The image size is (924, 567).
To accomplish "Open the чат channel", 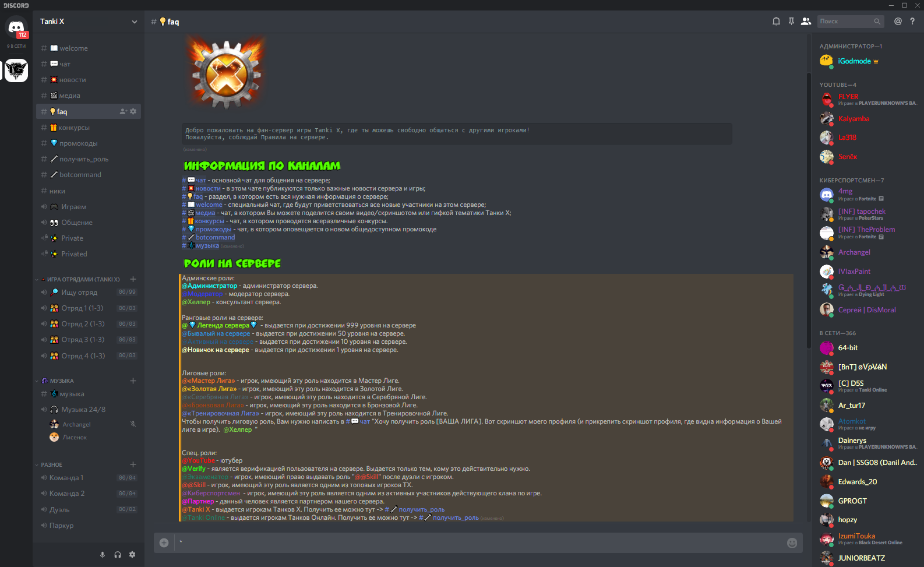I will point(89,64).
